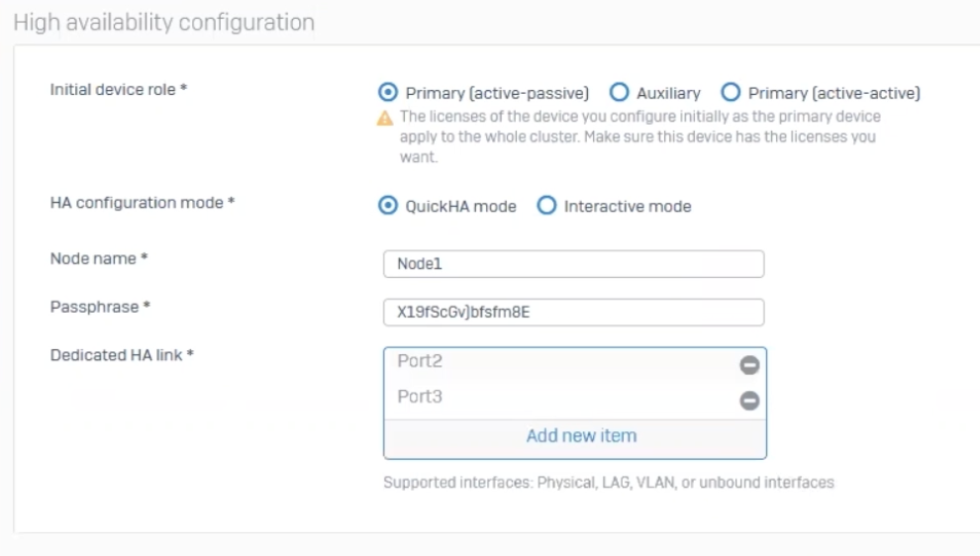Click Add new item link
The height and width of the screenshot is (556, 980).
coord(581,435)
